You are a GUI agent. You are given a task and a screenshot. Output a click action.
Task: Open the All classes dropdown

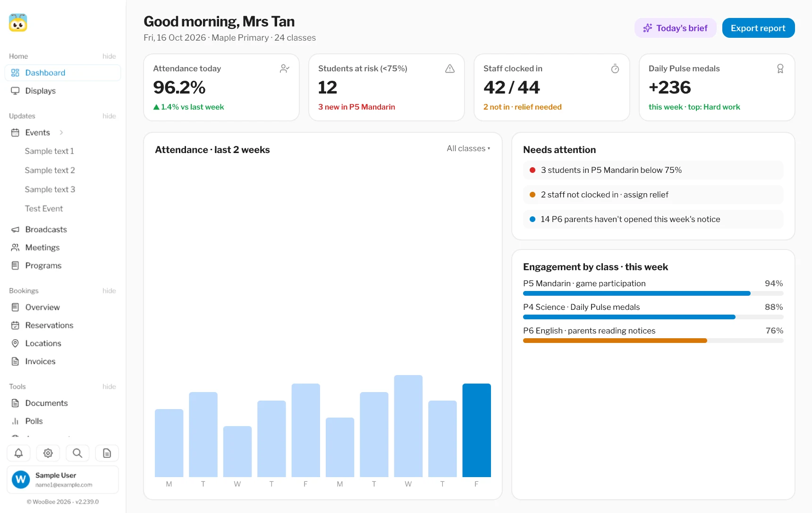pyautogui.click(x=468, y=148)
